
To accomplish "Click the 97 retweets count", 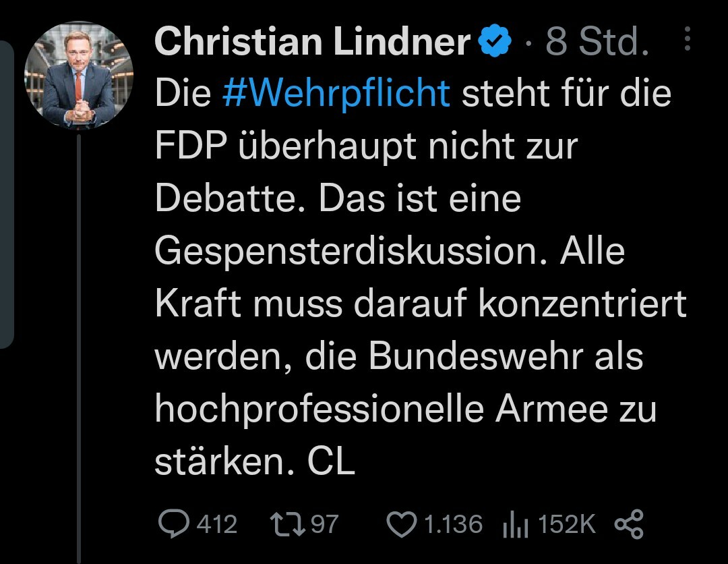I will (324, 524).
